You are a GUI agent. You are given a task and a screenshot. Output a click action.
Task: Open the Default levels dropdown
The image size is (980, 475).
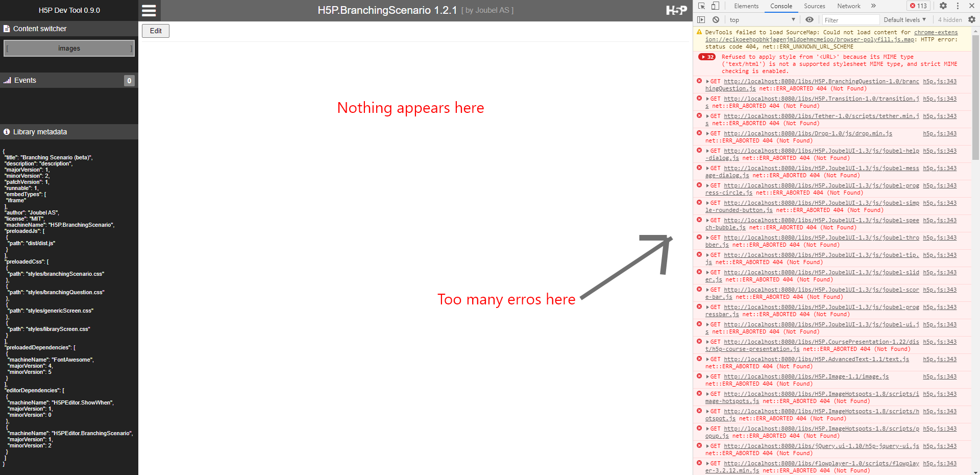904,20
